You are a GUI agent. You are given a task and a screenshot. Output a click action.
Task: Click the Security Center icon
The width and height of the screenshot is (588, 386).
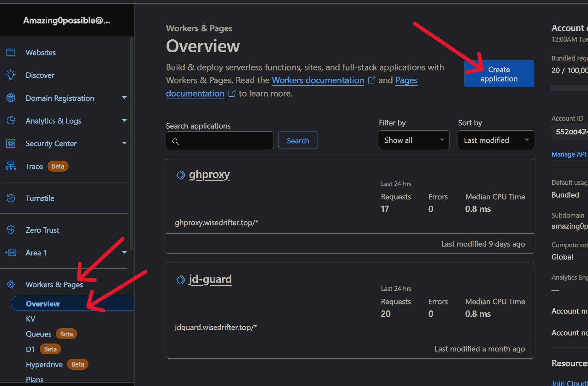click(x=11, y=143)
